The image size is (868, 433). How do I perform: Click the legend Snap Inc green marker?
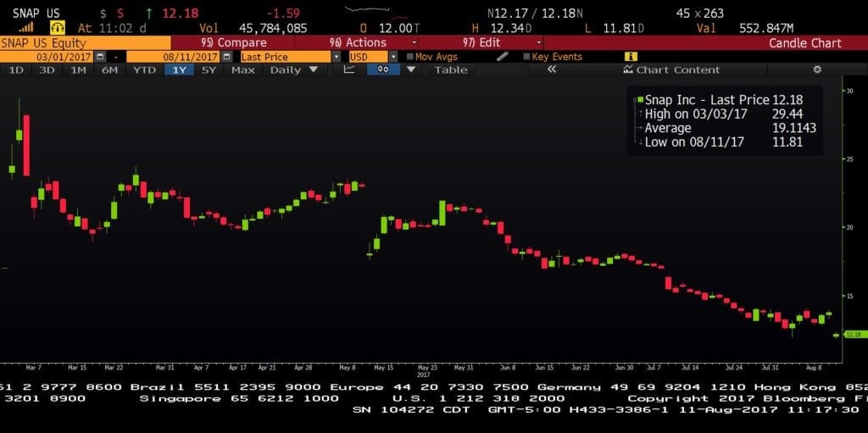639,100
